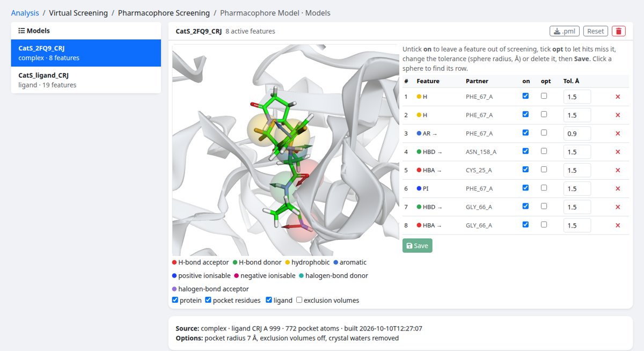644x351 pixels.
Task: Select the CatS_2FQ9_CRJ model
Action: tap(86, 53)
